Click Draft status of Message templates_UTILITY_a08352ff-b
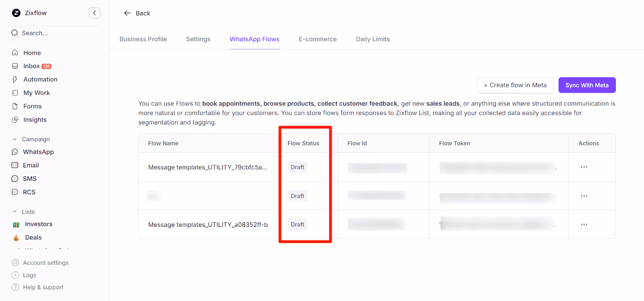 coord(297,224)
